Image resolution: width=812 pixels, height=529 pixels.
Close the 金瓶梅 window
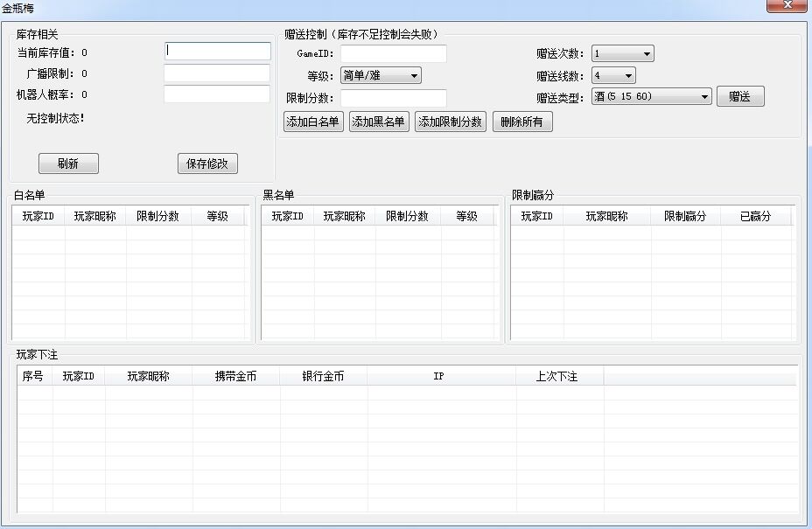[786, 6]
